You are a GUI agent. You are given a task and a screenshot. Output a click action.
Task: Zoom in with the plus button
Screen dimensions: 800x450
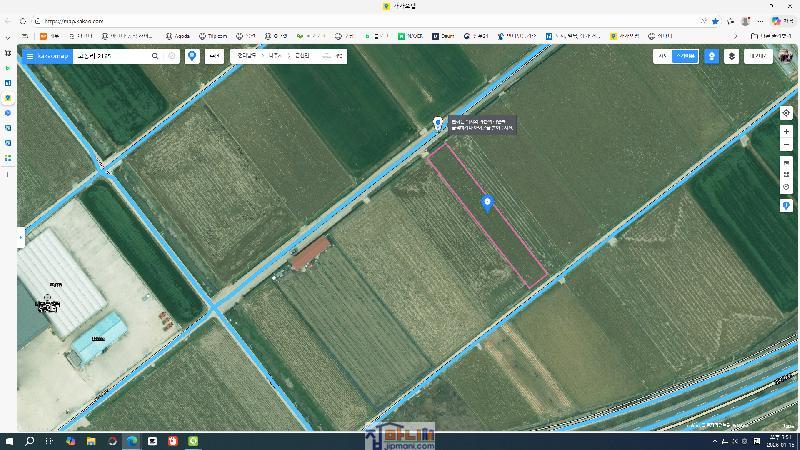pyautogui.click(x=786, y=131)
